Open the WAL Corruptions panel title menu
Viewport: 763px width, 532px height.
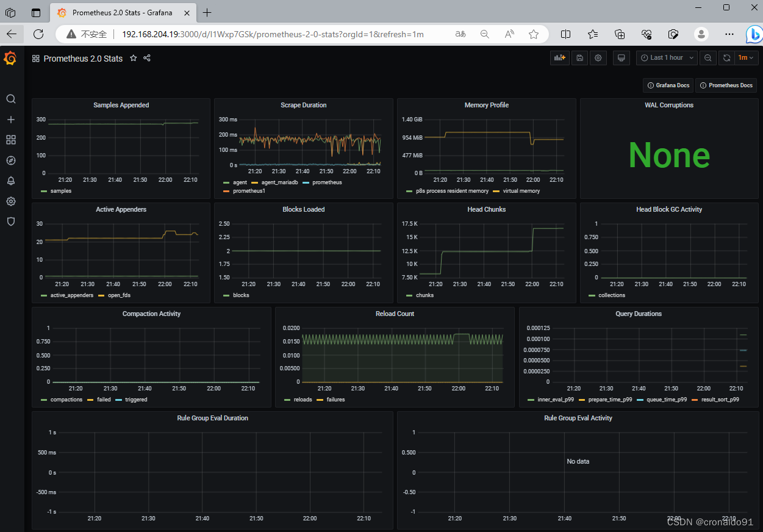pyautogui.click(x=669, y=105)
